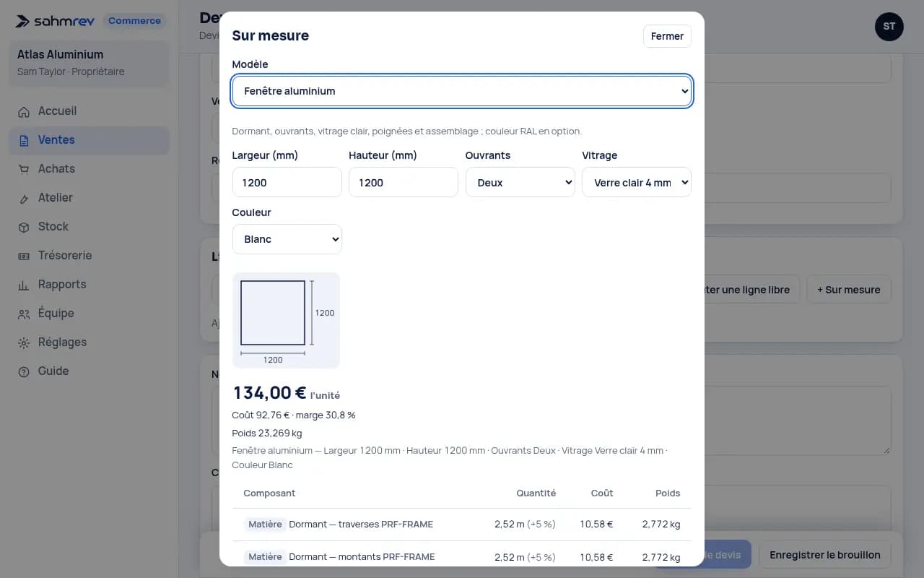Click the Achats shopping cart icon
Image resolution: width=924 pixels, height=578 pixels.
(x=25, y=169)
